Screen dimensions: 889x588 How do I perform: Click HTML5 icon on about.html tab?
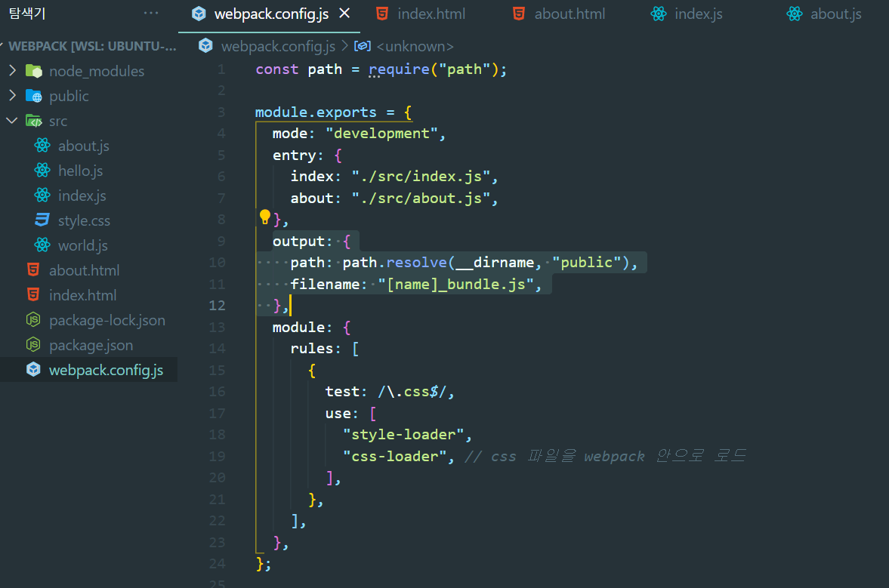519,14
